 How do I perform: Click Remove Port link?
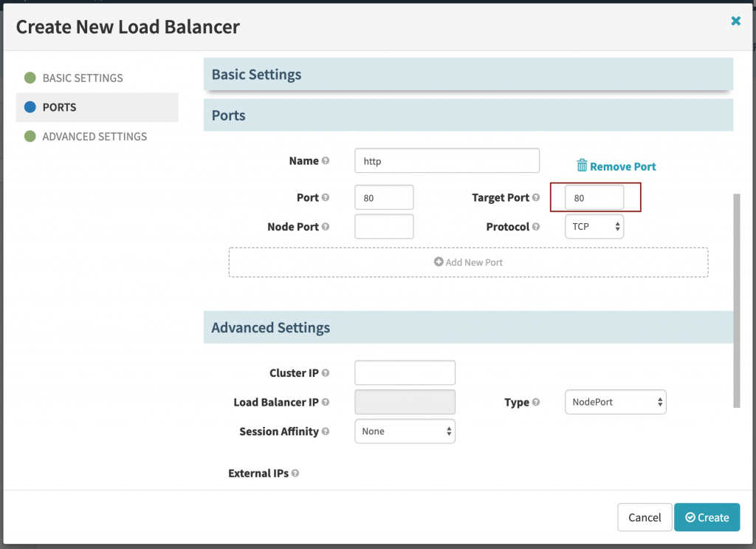coord(616,166)
